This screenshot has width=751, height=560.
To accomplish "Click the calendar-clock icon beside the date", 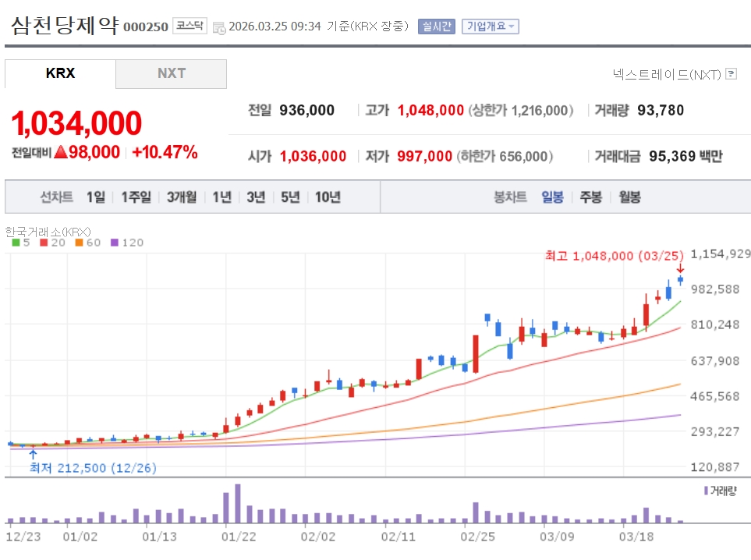I will click(218, 27).
